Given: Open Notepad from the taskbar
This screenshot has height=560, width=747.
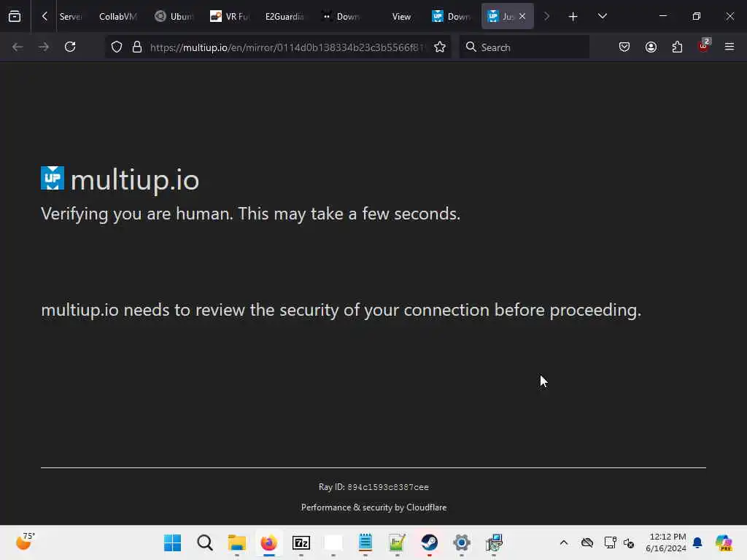Looking at the screenshot, I should tap(365, 542).
